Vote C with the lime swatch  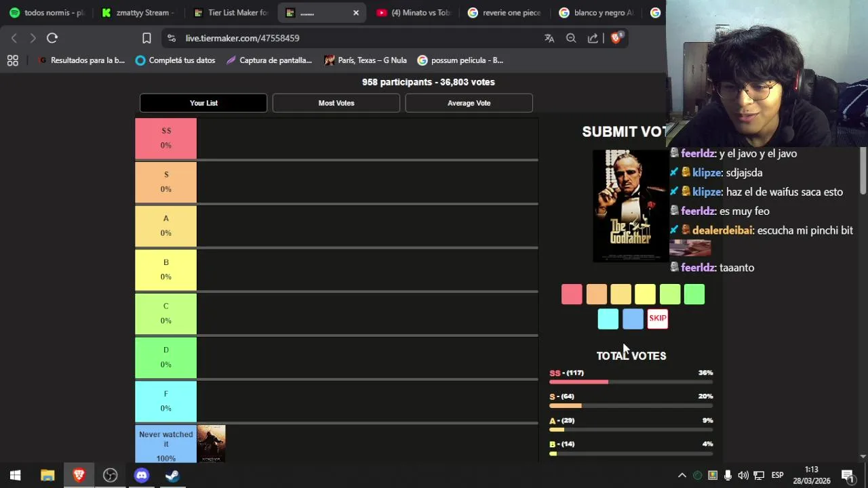[670, 294]
